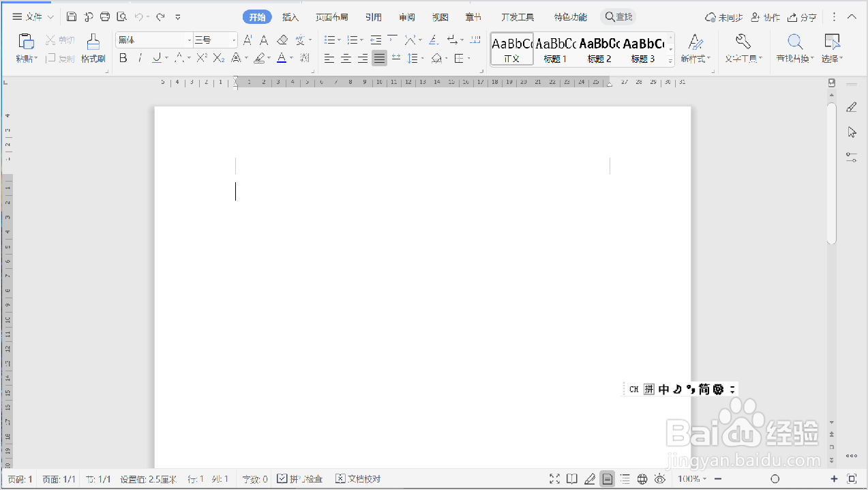Open Text Tools (文字工具) wrench icon
Screen dimensions: 868x490
click(743, 42)
